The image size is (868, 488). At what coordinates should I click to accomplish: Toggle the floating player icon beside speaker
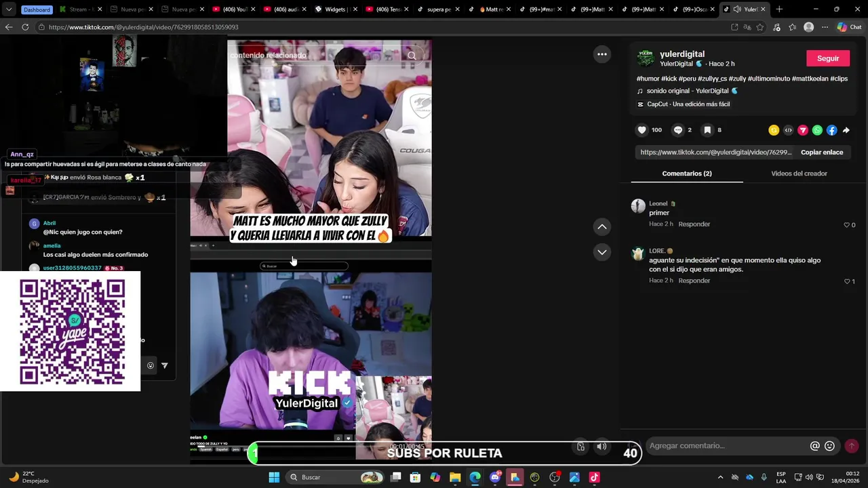click(x=580, y=447)
